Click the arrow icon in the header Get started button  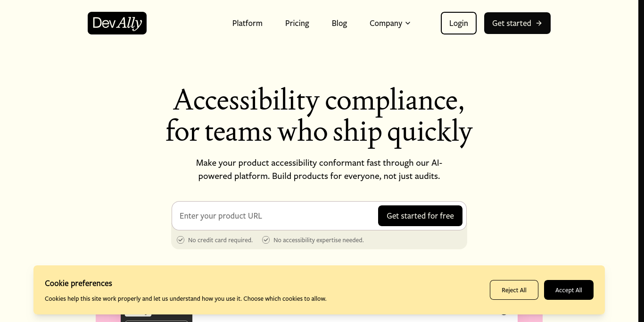[539, 23]
